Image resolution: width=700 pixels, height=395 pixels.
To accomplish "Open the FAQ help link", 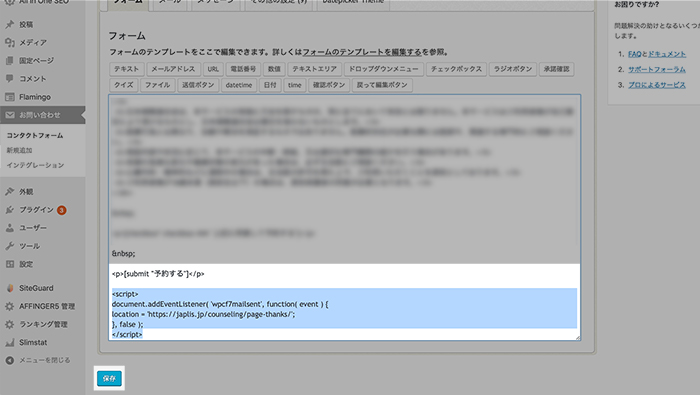I will click(x=634, y=54).
